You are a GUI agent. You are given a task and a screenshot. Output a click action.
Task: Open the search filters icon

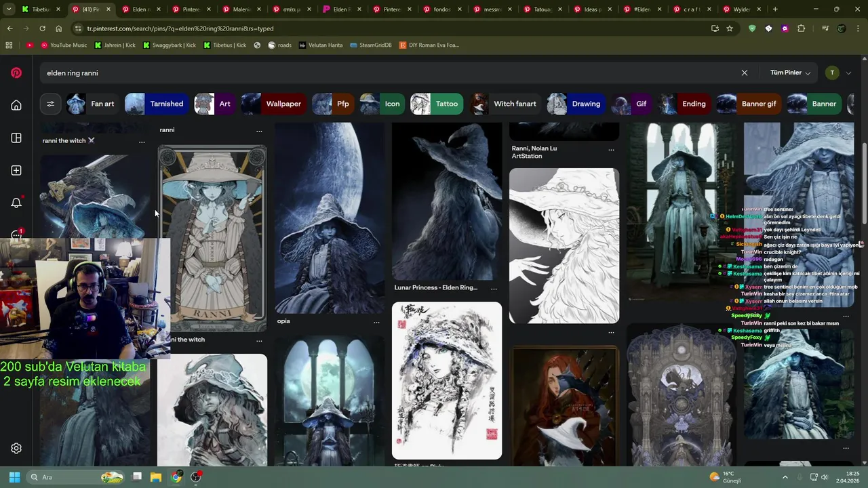tap(50, 104)
